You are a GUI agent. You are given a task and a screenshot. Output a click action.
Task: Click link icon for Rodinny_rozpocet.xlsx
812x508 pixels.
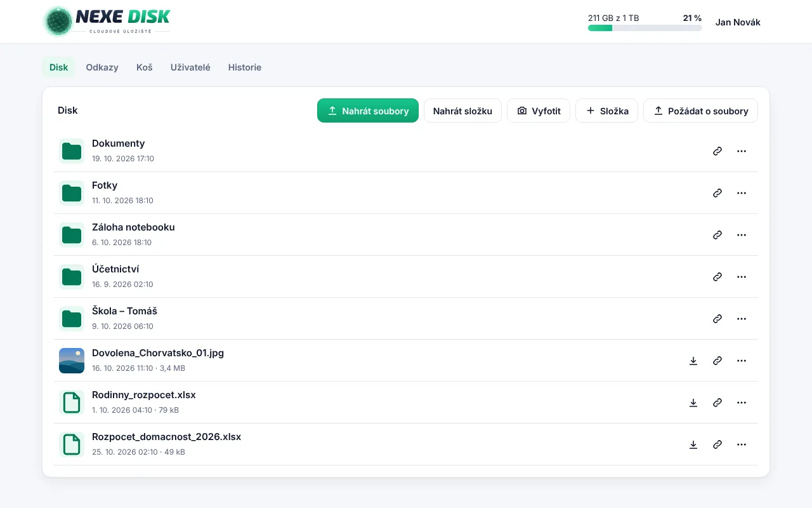(717, 403)
